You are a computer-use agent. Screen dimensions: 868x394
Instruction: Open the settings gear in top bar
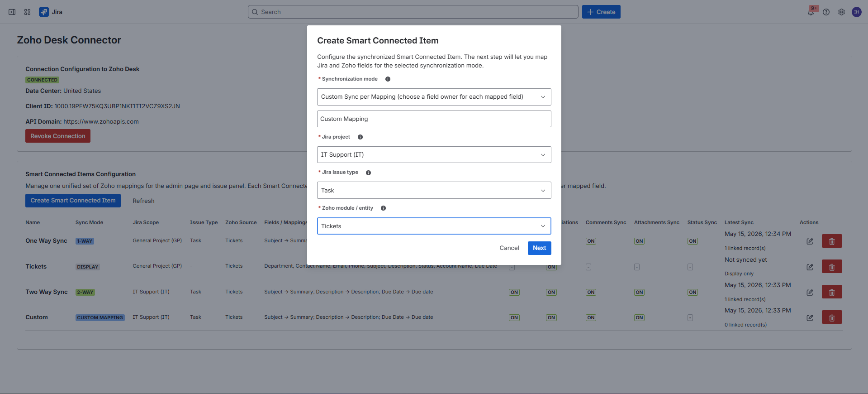tap(841, 12)
